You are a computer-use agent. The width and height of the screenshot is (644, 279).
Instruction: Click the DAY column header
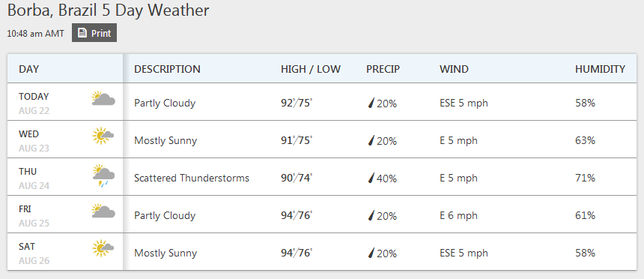click(x=28, y=69)
